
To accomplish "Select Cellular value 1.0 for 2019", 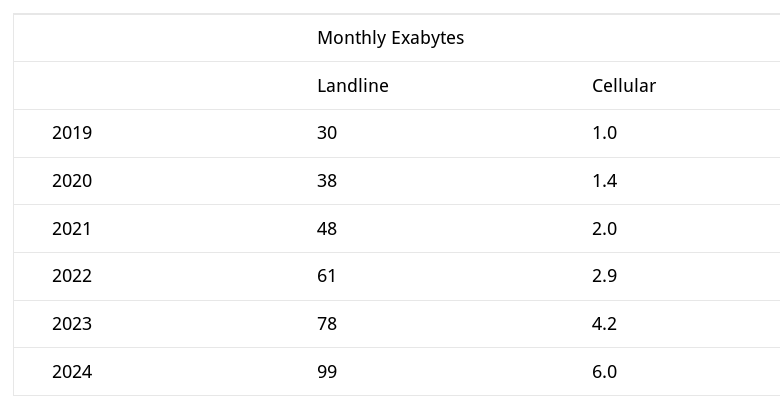I will coord(604,133).
